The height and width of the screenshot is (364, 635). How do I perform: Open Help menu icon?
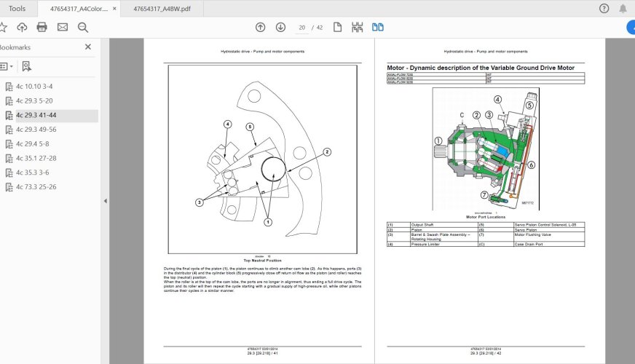(x=604, y=9)
